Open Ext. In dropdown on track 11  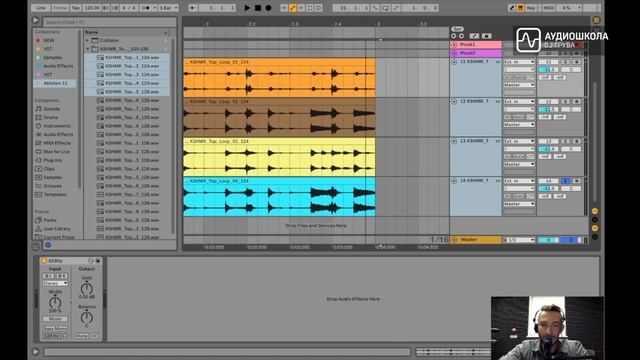pos(519,62)
